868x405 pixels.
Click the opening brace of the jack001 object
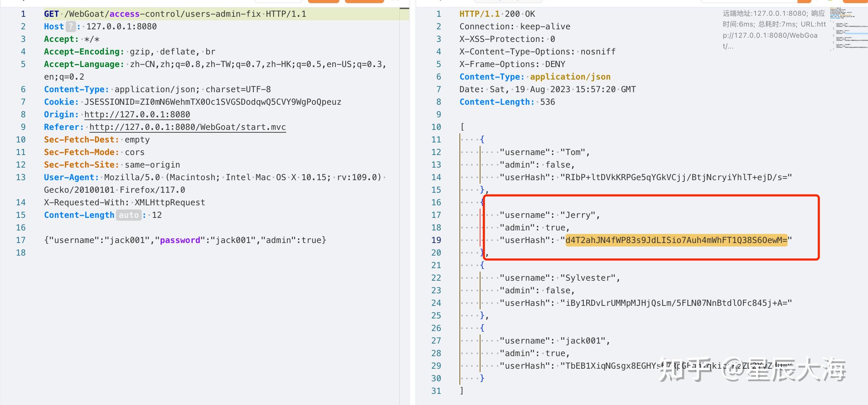coord(482,328)
